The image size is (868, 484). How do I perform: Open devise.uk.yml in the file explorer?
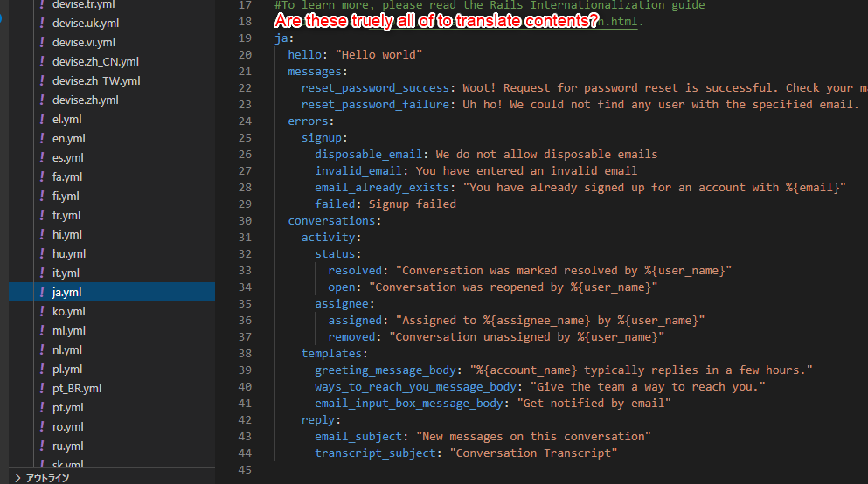click(86, 24)
